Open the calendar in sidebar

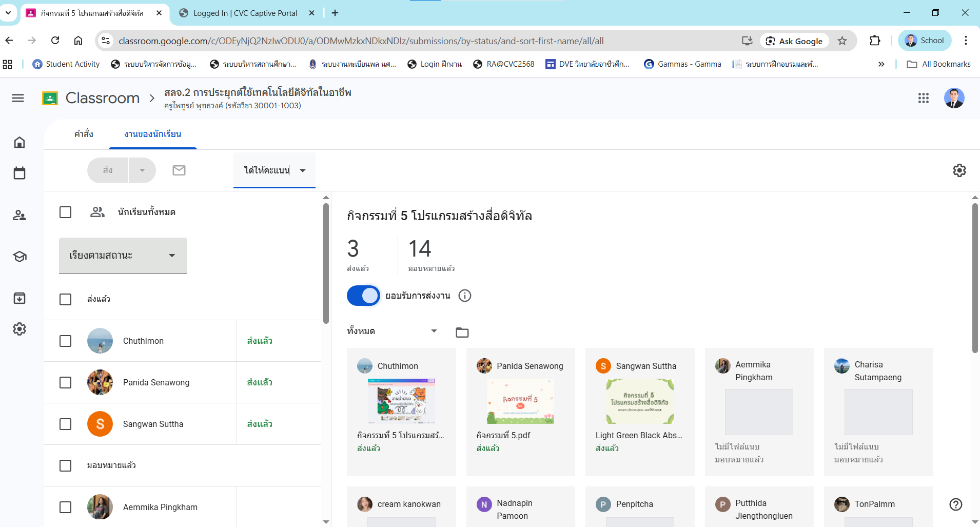click(19, 173)
